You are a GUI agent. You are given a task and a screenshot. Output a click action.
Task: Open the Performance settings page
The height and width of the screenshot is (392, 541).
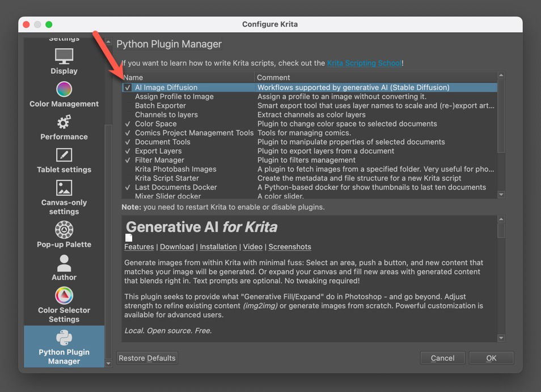[64, 128]
